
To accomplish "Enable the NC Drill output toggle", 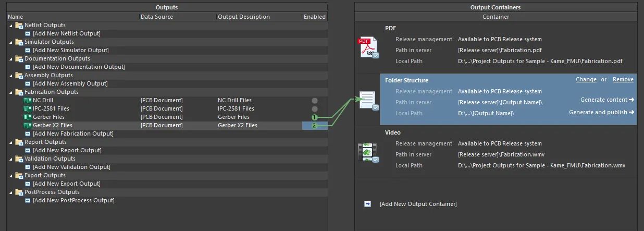I will point(314,100).
